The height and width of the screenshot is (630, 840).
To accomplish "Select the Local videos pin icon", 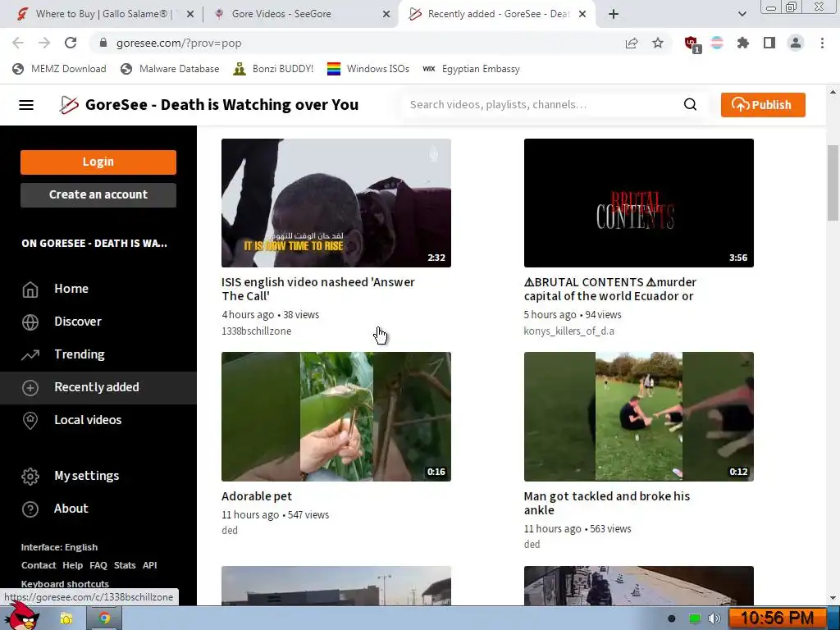I will 30,421.
